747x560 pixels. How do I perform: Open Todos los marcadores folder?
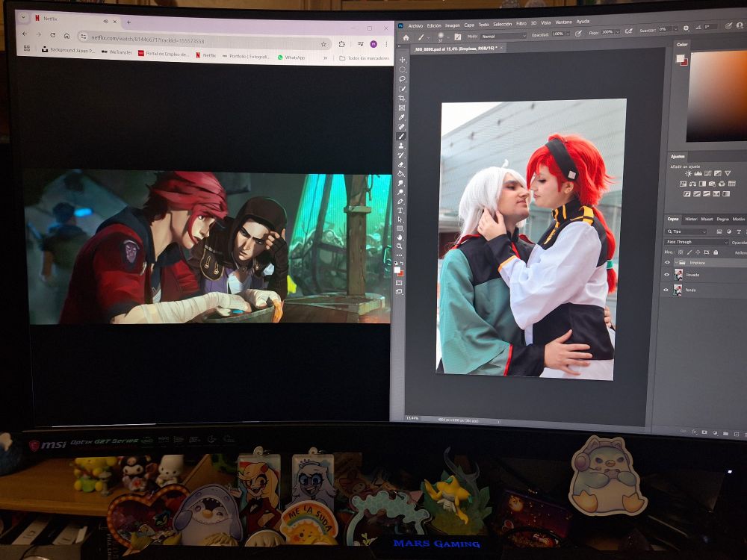pyautogui.click(x=365, y=58)
